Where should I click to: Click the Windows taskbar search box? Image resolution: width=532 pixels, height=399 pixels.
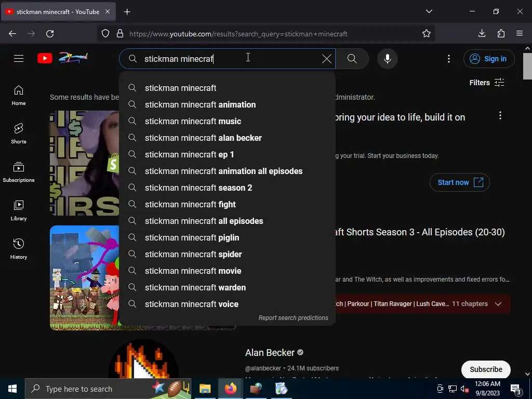click(x=108, y=389)
